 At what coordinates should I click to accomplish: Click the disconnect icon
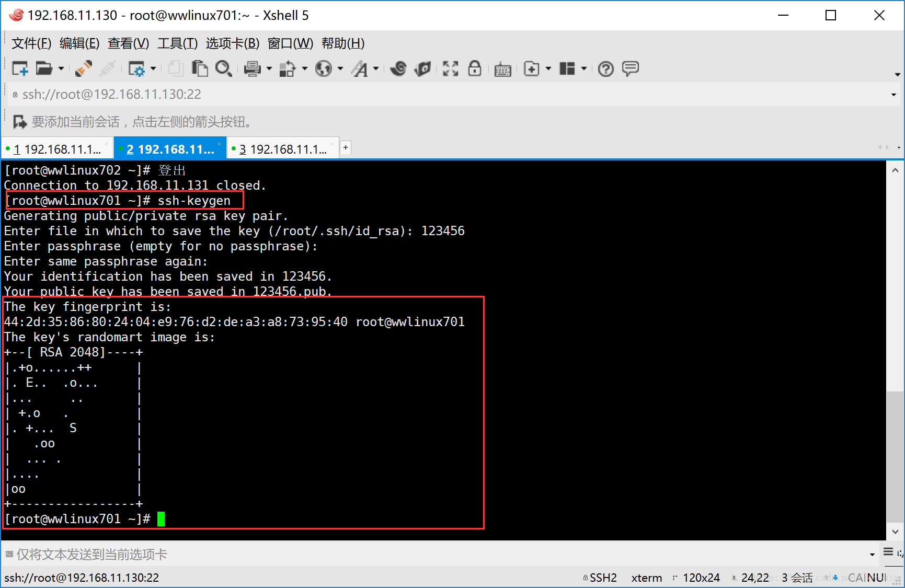coord(108,68)
